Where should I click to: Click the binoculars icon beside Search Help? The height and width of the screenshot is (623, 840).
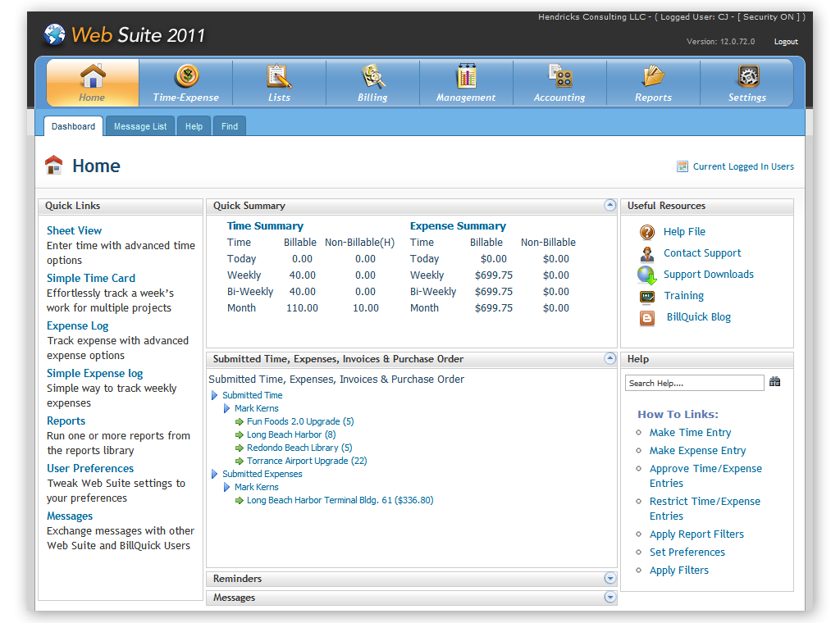coord(774,382)
